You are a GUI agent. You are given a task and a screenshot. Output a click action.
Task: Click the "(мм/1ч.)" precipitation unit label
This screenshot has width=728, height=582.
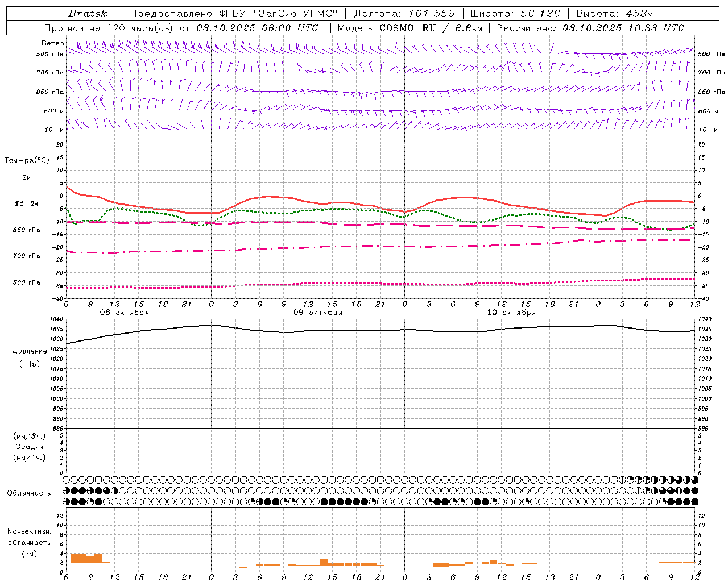click(30, 458)
